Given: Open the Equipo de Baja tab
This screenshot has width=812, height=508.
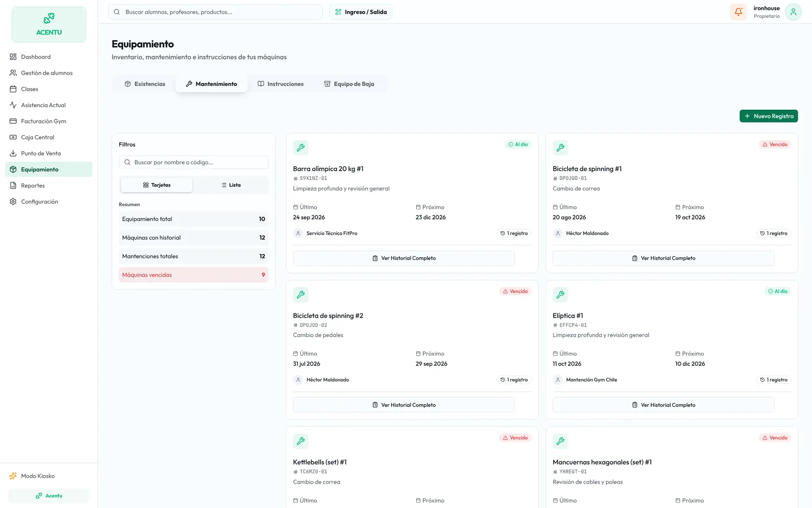Looking at the screenshot, I should pyautogui.click(x=349, y=84).
